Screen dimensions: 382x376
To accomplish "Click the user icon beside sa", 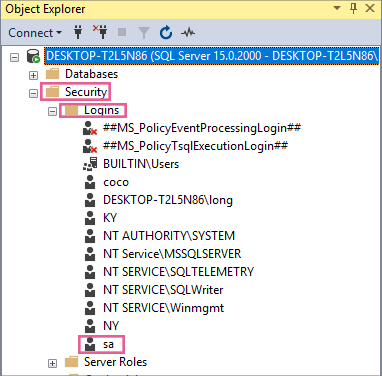I will click(90, 344).
